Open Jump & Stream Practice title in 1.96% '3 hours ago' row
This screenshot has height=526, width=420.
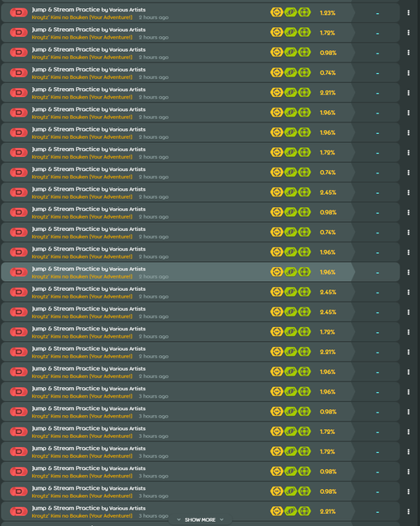click(89, 389)
